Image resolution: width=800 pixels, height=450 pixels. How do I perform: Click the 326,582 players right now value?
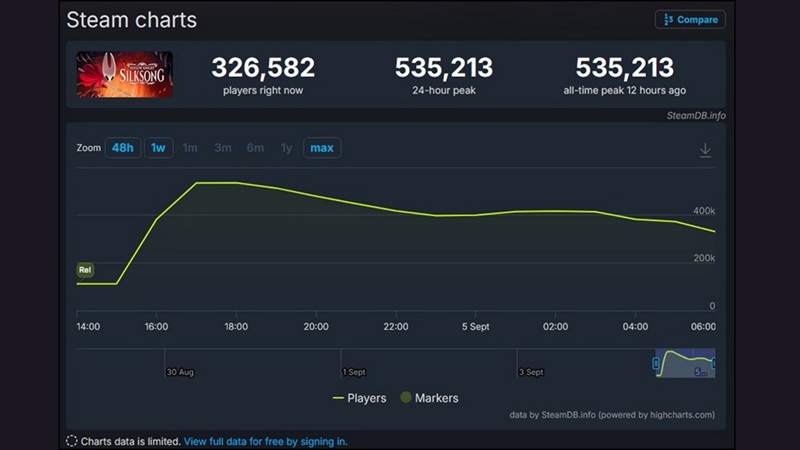263,67
